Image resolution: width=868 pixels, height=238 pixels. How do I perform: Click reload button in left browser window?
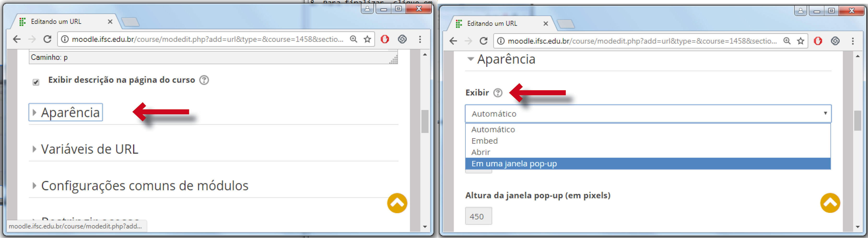pos(47,39)
